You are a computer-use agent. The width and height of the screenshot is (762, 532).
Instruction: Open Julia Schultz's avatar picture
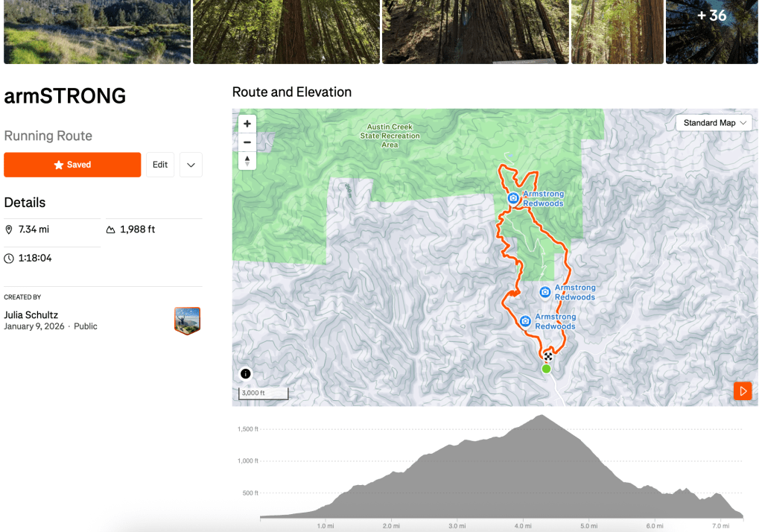pyautogui.click(x=188, y=320)
